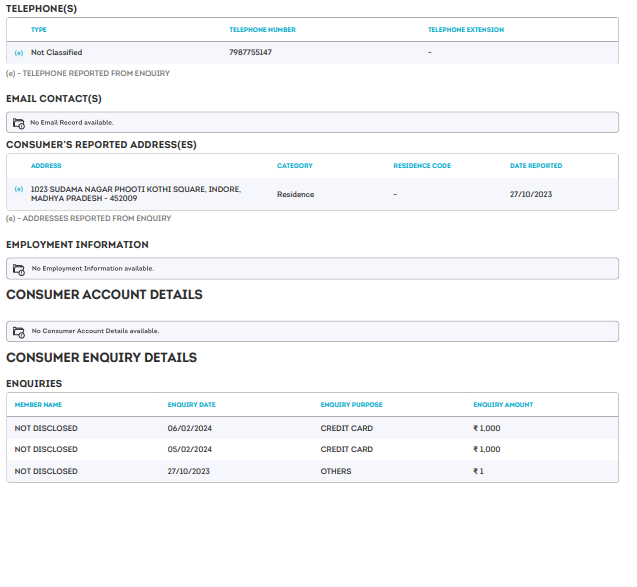Click the Date Reported column header

[535, 166]
